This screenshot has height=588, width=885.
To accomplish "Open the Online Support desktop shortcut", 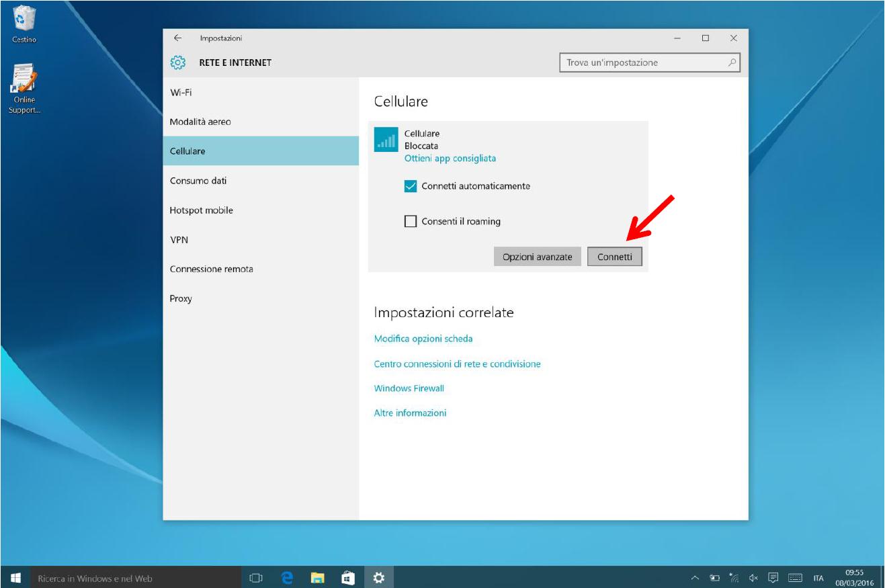I will 24,89.
